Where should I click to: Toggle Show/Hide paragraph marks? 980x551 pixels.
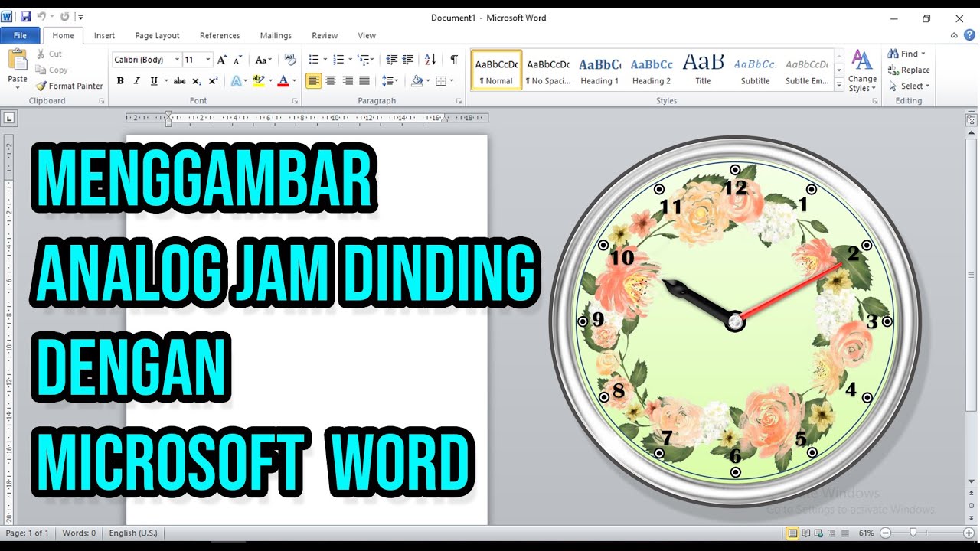(x=454, y=60)
